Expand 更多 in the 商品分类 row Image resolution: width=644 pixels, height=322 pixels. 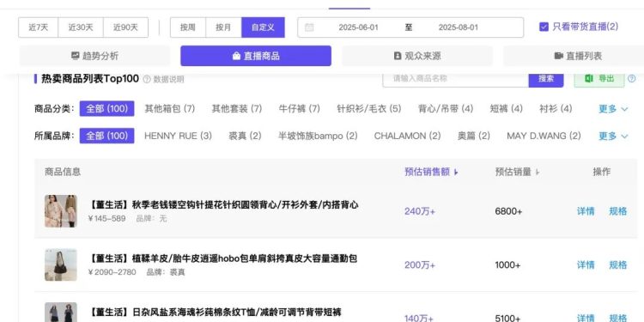pyautogui.click(x=613, y=109)
